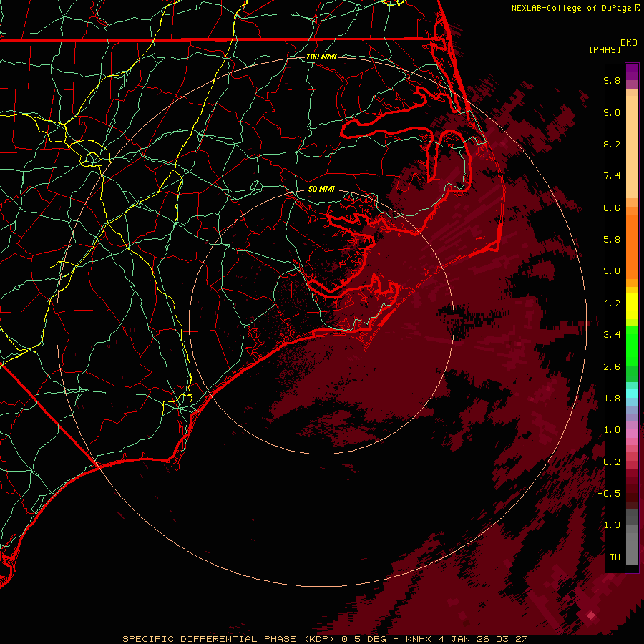Pick the orange section of the color bar

(x=632, y=247)
